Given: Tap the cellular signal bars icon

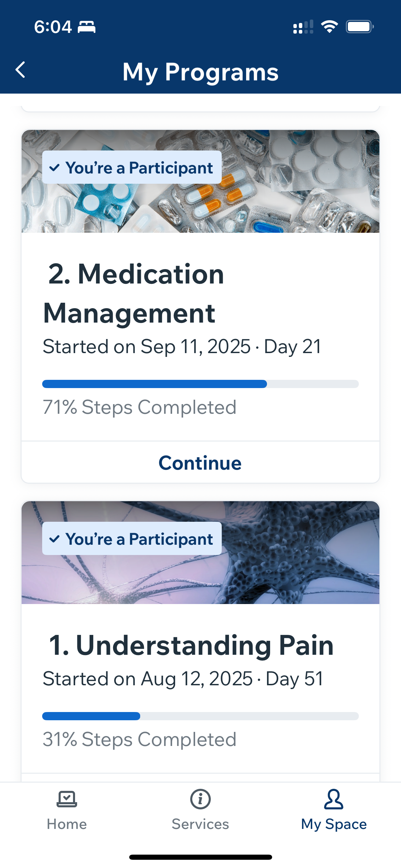Looking at the screenshot, I should click(303, 27).
